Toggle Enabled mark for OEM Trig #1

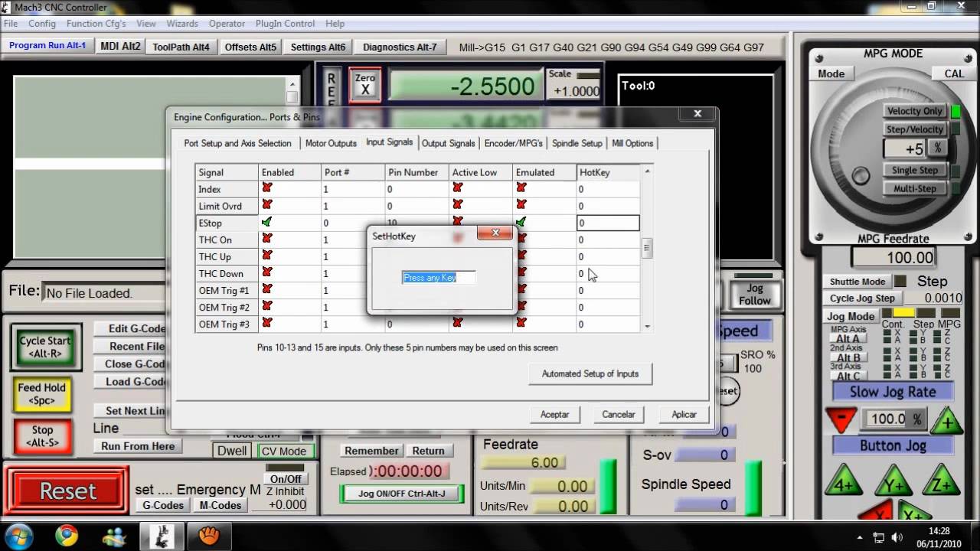pyautogui.click(x=266, y=289)
